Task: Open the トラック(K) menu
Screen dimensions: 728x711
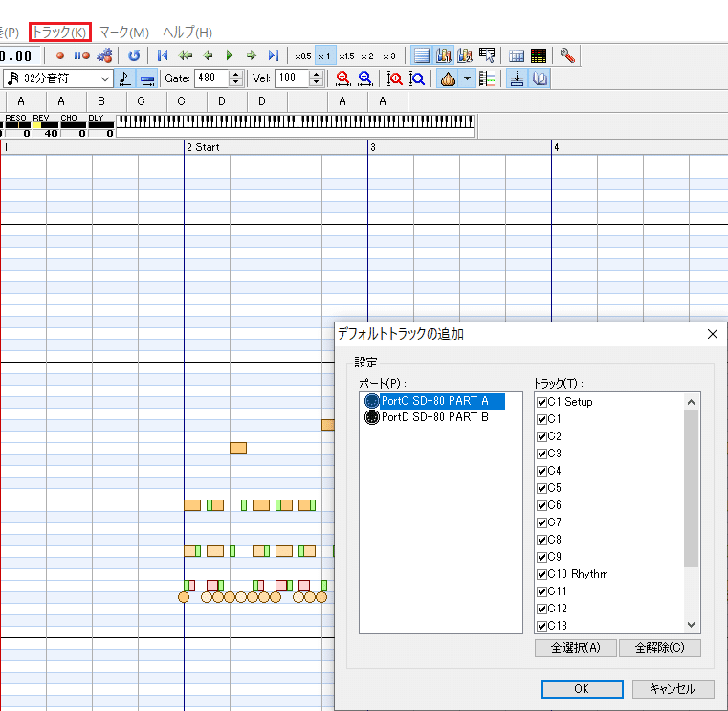Action: [59, 33]
